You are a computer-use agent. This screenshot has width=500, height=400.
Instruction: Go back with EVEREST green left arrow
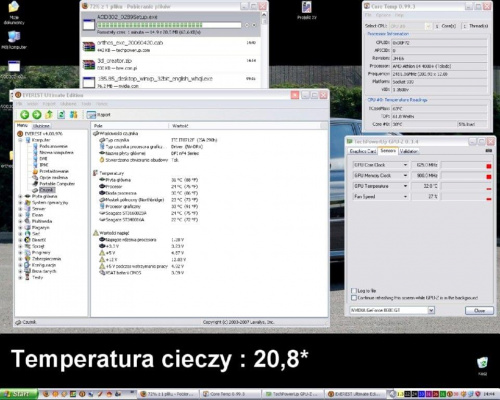coord(24,115)
